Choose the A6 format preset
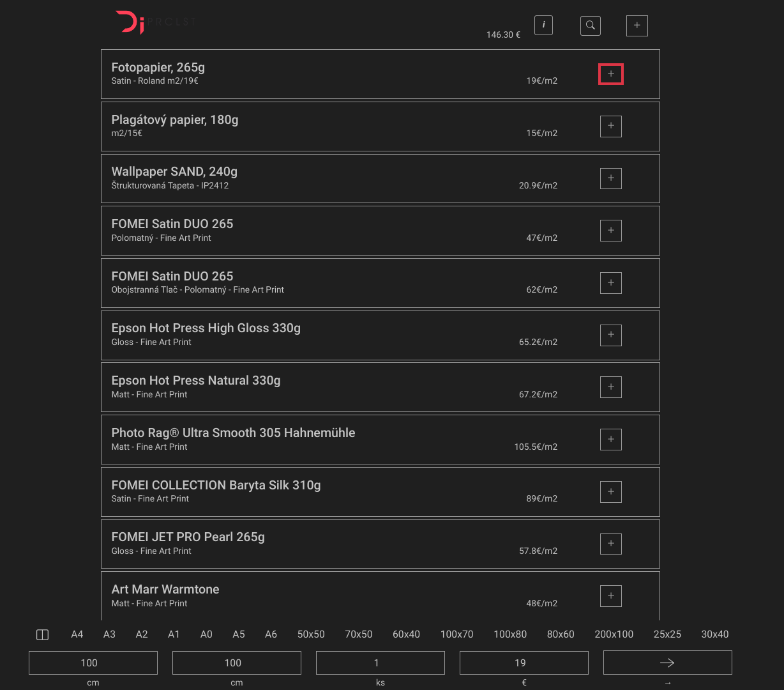 click(x=271, y=634)
